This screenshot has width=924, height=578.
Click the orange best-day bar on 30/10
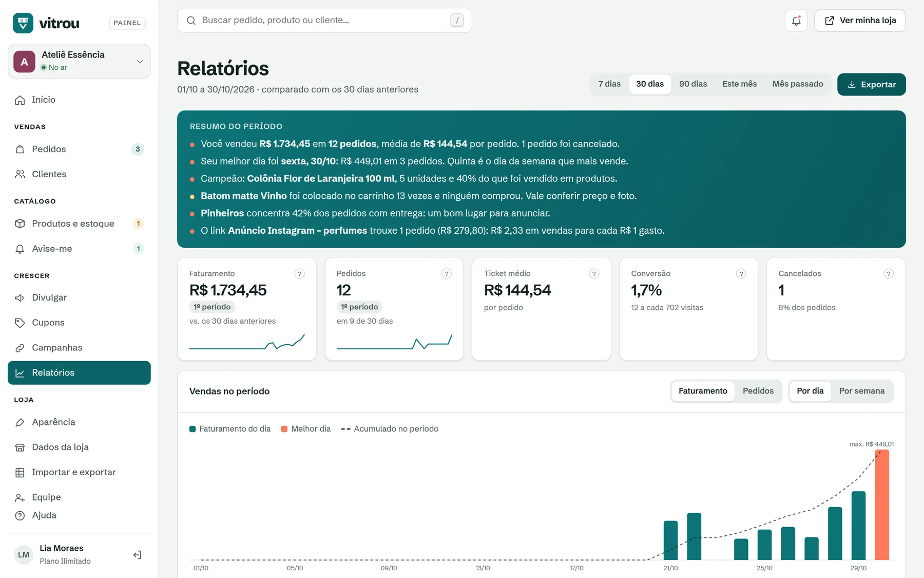tap(882, 505)
